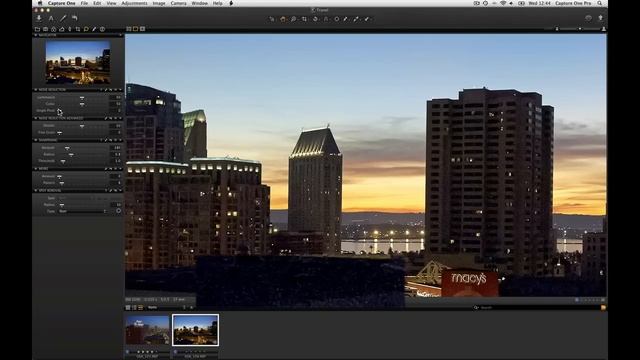The width and height of the screenshot is (640, 360).
Task: Open the Noise Reduction panel action menu arrow
Action: [120, 90]
